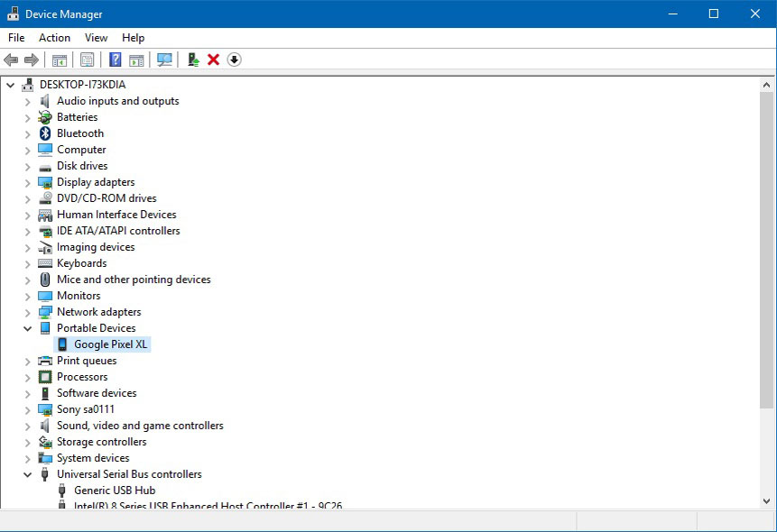Select the Computer category monitor icon
This screenshot has width=777, height=532.
45,150
